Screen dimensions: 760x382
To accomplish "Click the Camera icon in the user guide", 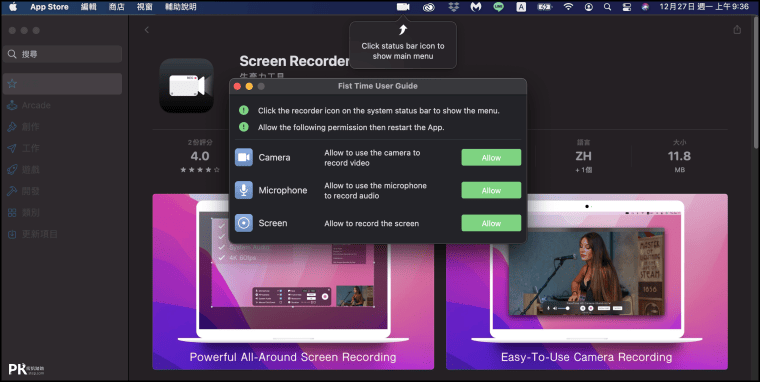I will point(244,158).
